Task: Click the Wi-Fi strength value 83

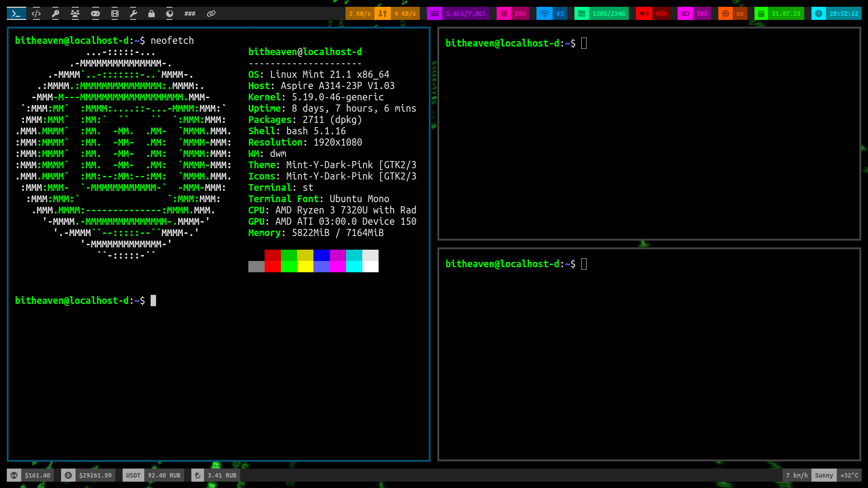Action: click(560, 14)
